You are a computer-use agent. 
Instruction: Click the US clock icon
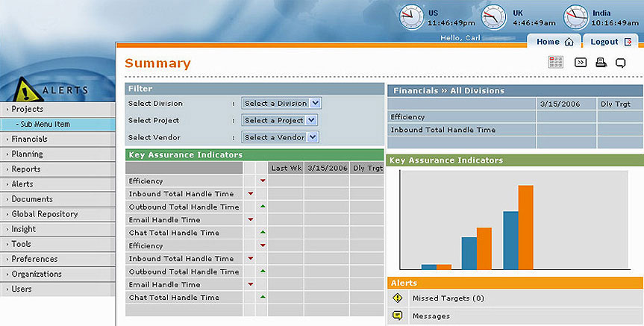click(x=410, y=16)
